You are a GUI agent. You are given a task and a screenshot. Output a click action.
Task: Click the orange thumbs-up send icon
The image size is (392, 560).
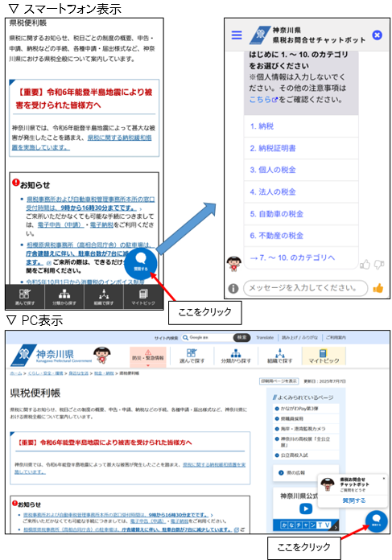pos(378,288)
